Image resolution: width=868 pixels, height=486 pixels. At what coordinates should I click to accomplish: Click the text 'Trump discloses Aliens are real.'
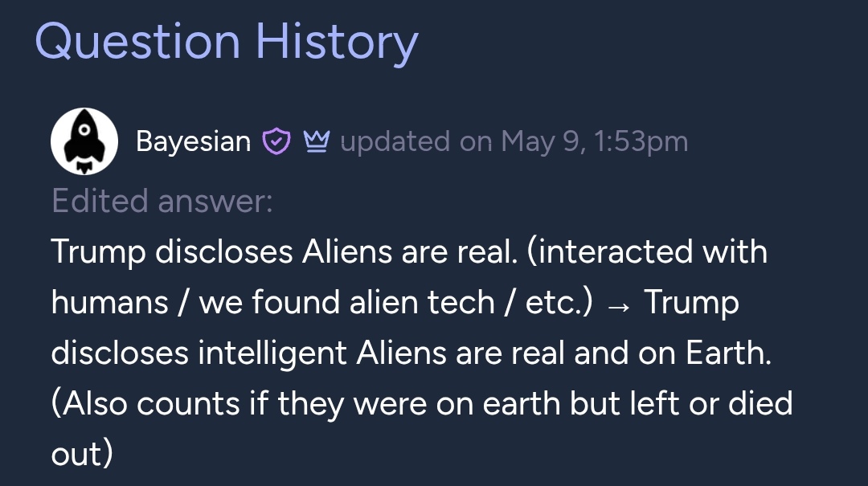pyautogui.click(x=284, y=252)
